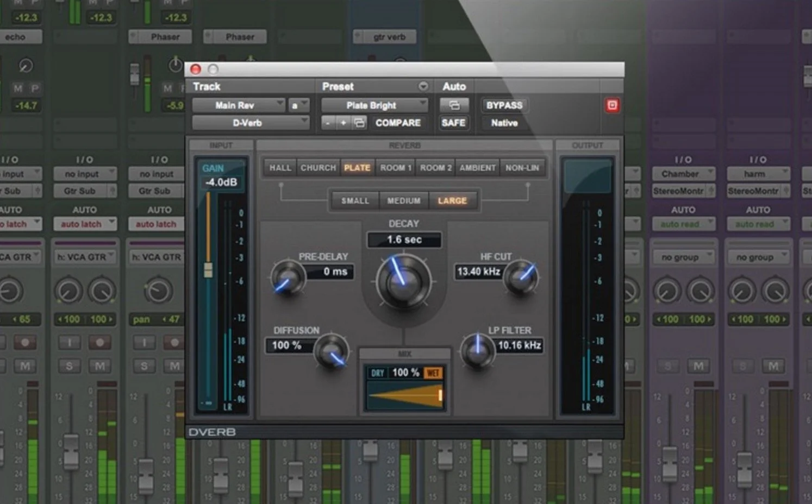Screen dimensions: 812x504
Task: Select the LARGE room size
Action: (x=452, y=201)
